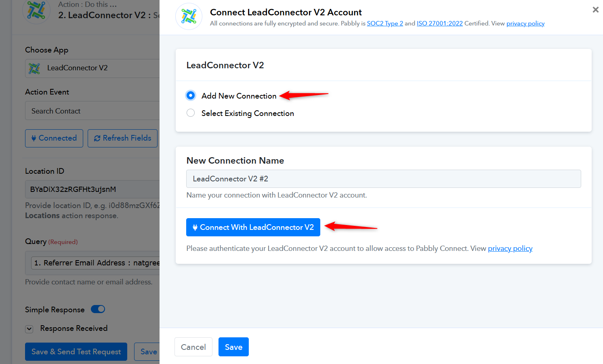Click the LeadConnector icon in the Action step header
The height and width of the screenshot is (364, 603).
[36, 11]
